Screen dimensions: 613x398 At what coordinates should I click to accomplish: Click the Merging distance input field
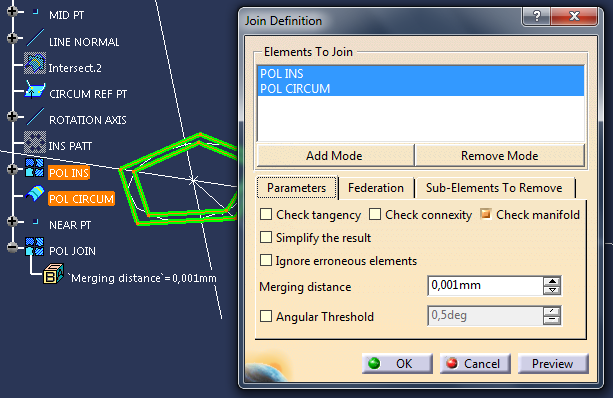[x=485, y=285]
